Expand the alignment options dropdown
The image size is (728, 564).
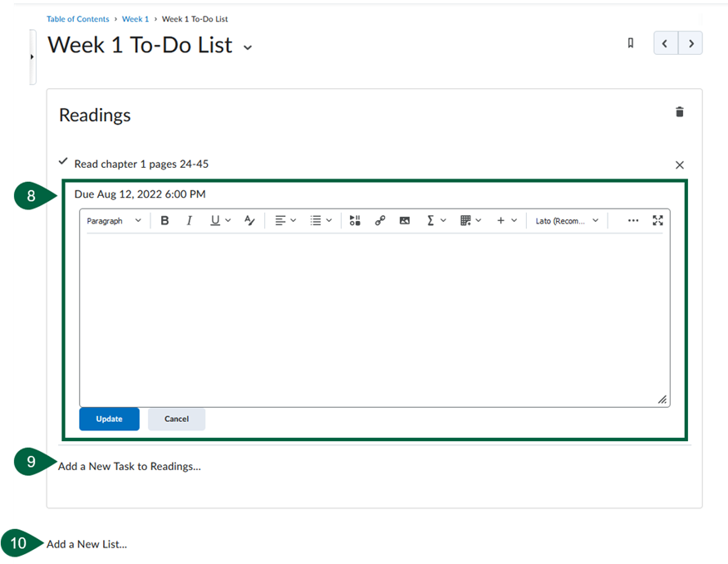click(284, 220)
